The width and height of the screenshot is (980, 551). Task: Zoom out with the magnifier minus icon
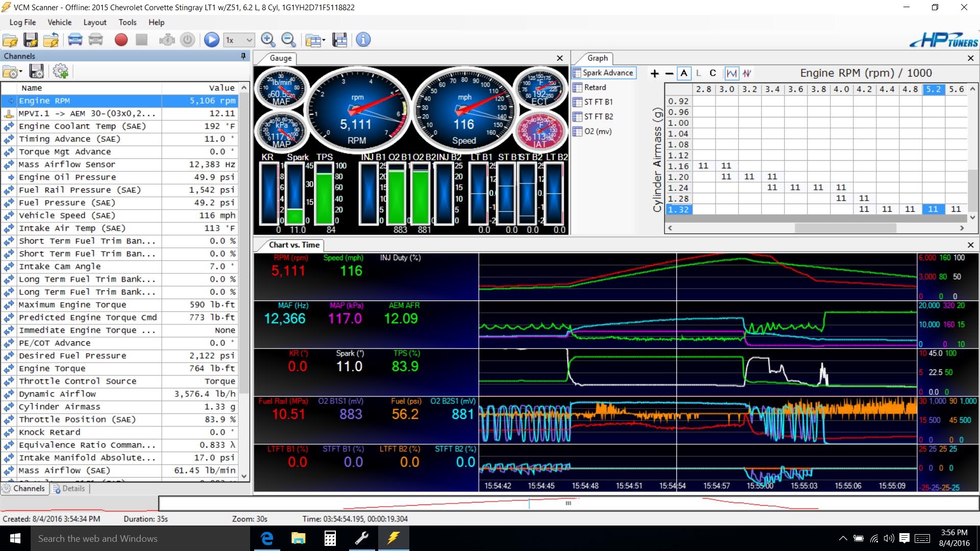tap(288, 40)
